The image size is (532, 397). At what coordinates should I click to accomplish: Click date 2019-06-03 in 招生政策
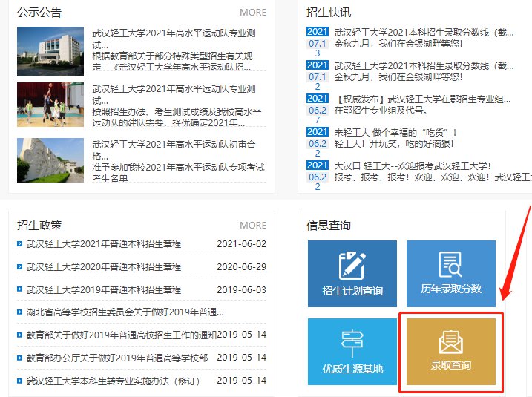(x=242, y=290)
